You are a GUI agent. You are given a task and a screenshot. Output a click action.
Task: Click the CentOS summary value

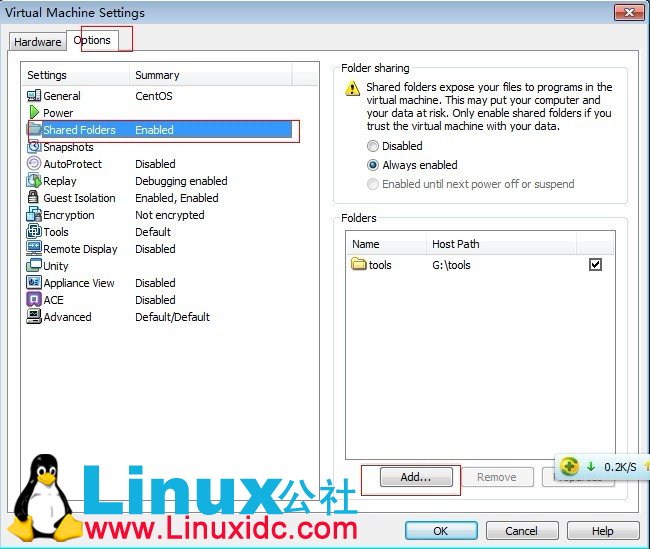tap(154, 96)
